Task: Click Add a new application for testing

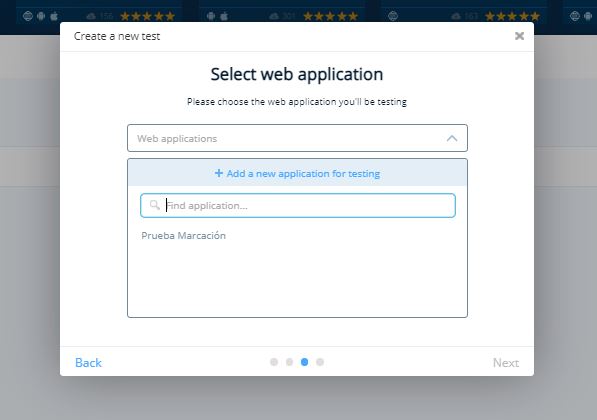Action: [297, 174]
